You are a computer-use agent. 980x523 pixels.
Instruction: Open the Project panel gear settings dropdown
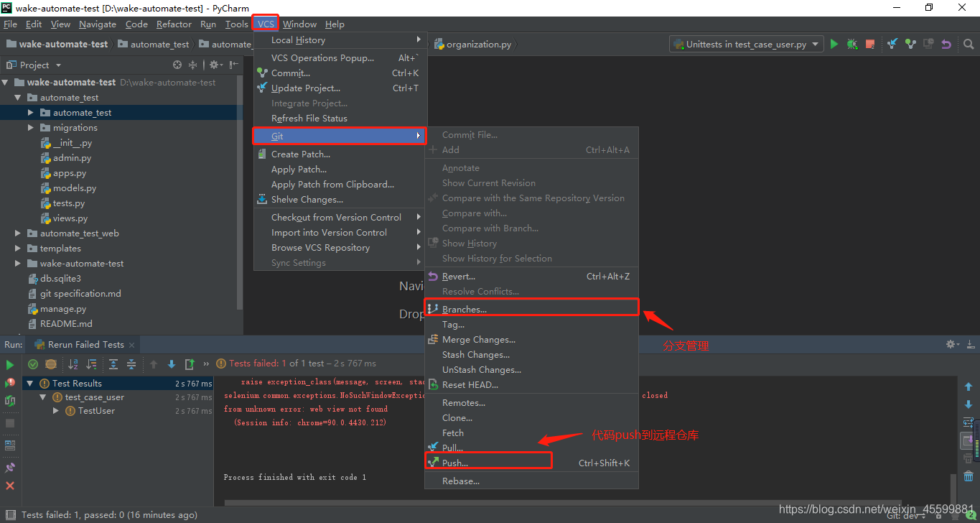[x=215, y=65]
